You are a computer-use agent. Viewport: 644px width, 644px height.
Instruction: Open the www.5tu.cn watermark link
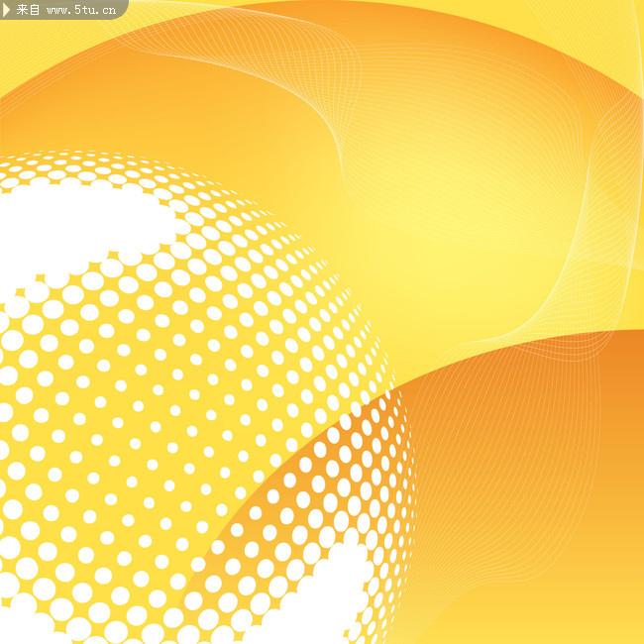pos(83,10)
